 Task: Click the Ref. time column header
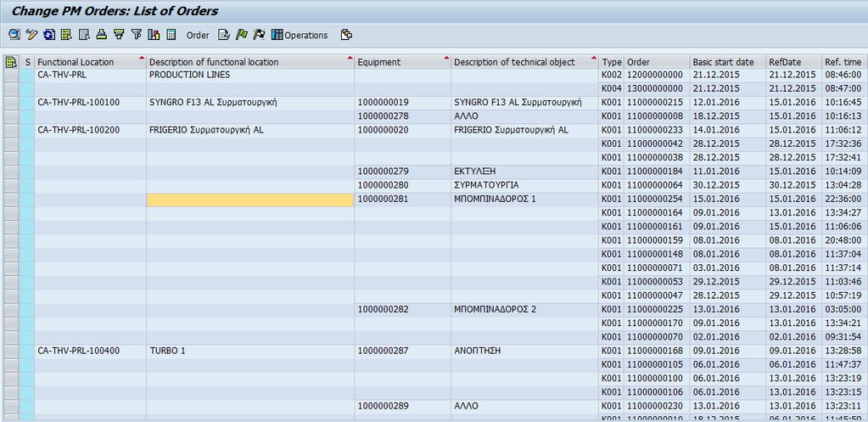[844, 62]
